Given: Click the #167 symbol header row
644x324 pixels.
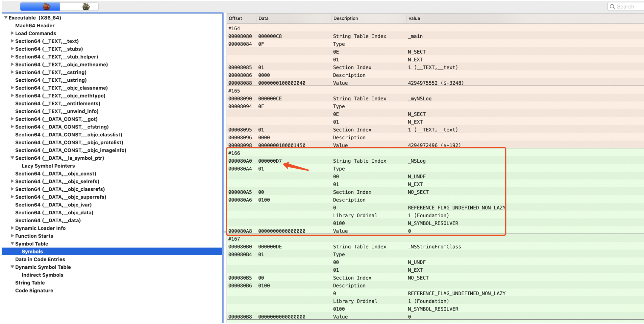Looking at the screenshot, I should point(435,239).
